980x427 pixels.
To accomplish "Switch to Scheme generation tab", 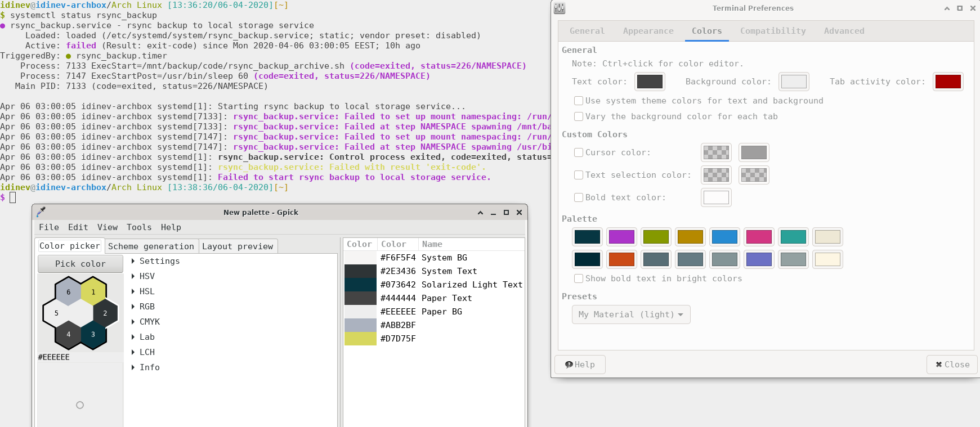I will click(x=151, y=246).
